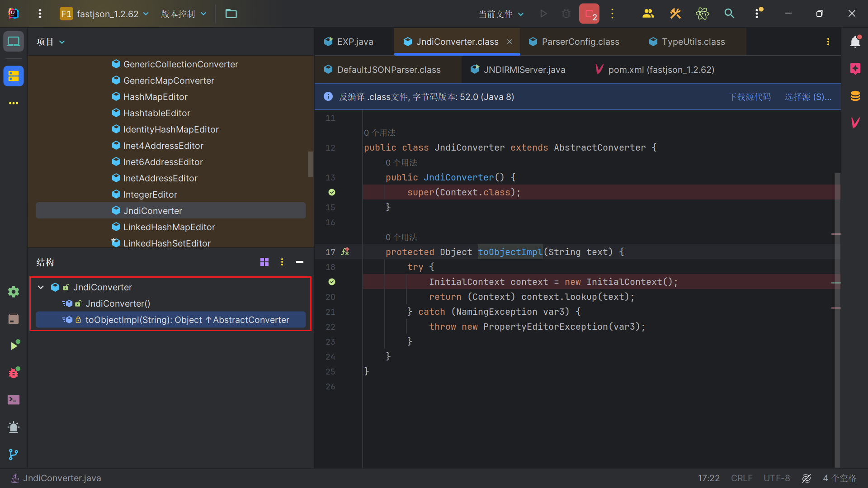This screenshot has width=868, height=488.
Task: Switch to EXP.java tab
Action: [349, 42]
